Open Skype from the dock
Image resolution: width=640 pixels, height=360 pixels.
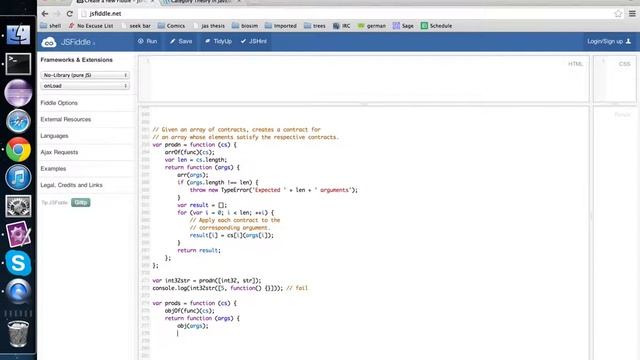[x=18, y=263]
